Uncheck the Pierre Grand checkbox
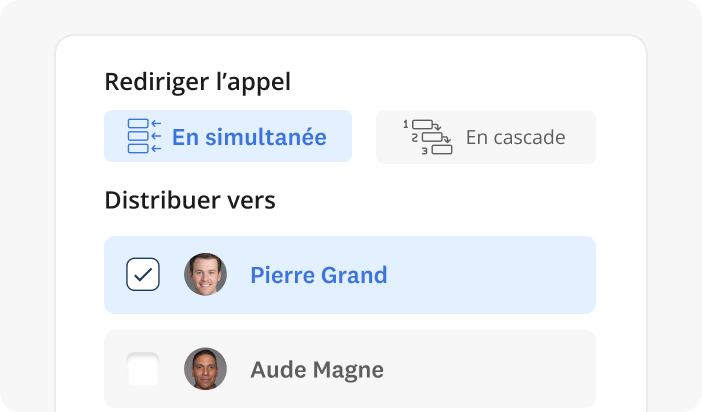Screen dimensions: 702x412 click(143, 274)
